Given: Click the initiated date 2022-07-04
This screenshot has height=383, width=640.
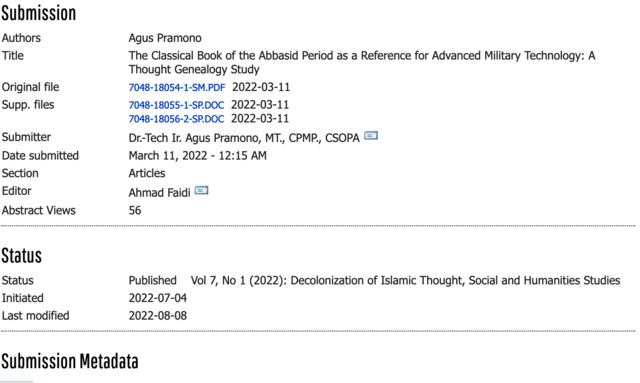Looking at the screenshot, I should 158,298.
